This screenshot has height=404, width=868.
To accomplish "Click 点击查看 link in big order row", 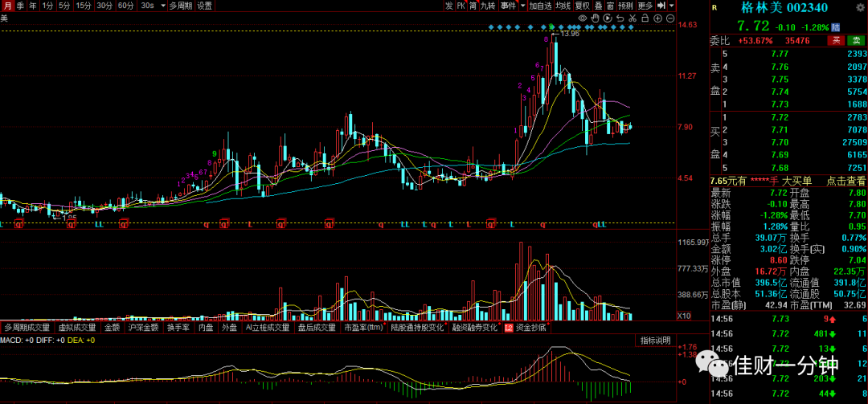I will (846, 181).
